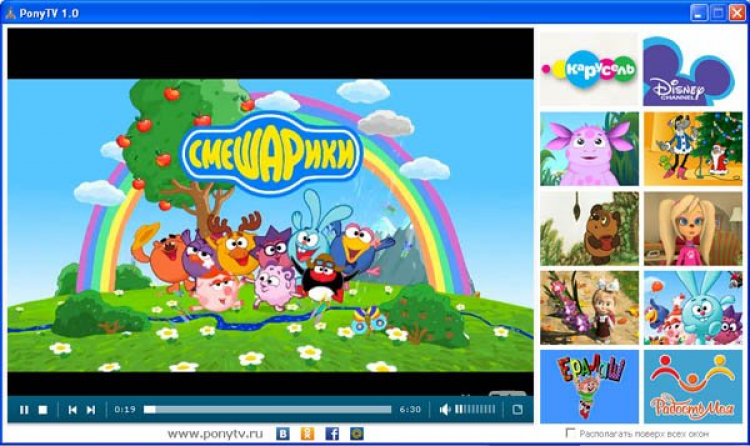The image size is (750, 446).
Task: Open the Odnoklassniki share icon
Action: coord(307,434)
